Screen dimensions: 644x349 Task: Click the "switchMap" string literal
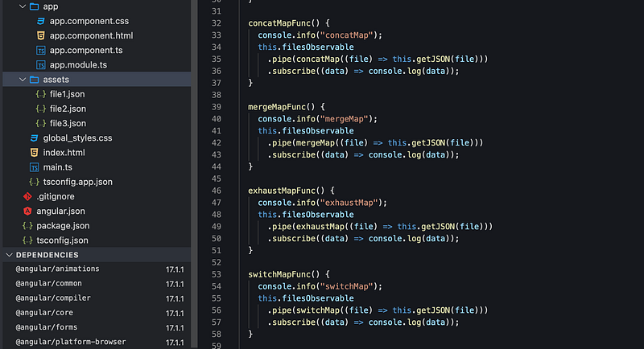[346, 286]
